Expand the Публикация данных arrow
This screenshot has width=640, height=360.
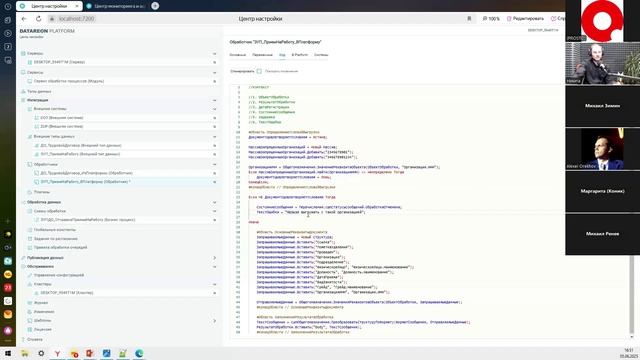click(214, 258)
